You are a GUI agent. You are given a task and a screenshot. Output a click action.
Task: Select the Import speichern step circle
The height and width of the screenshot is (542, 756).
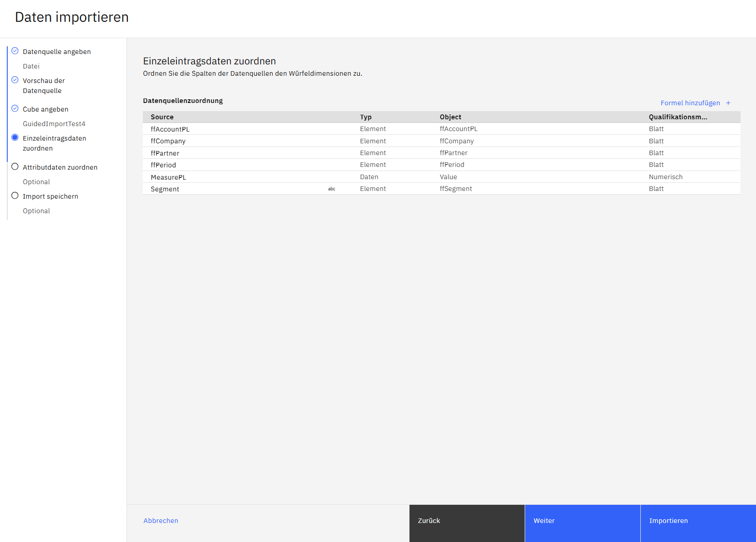tap(15, 195)
